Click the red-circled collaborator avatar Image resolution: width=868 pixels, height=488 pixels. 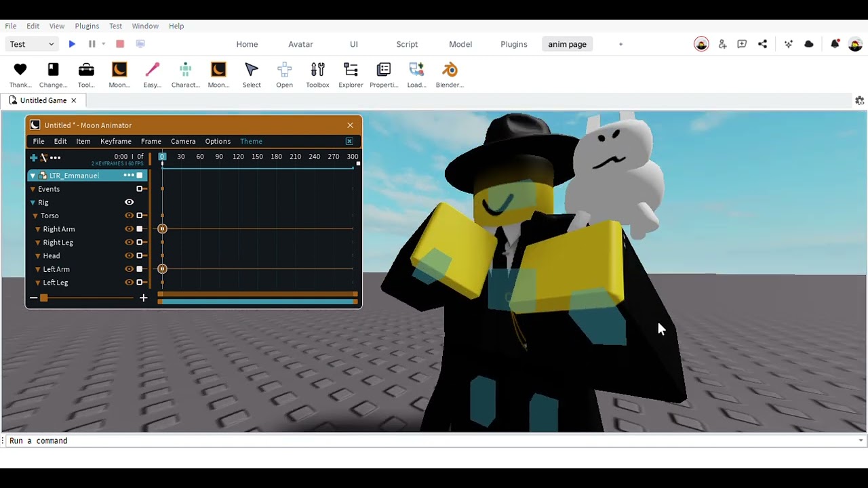click(701, 45)
